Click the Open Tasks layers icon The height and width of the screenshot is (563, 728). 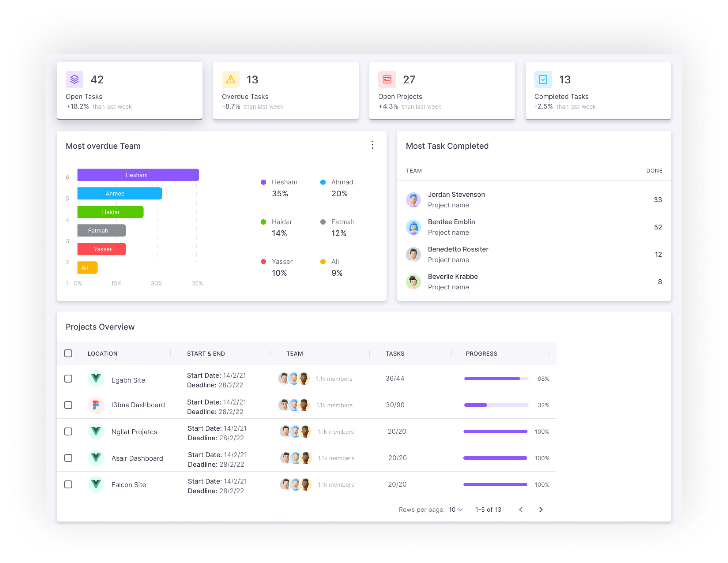point(74,79)
